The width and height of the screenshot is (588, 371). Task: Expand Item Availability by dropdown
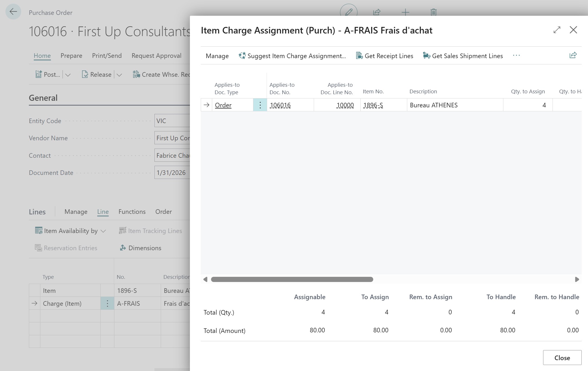tap(103, 231)
